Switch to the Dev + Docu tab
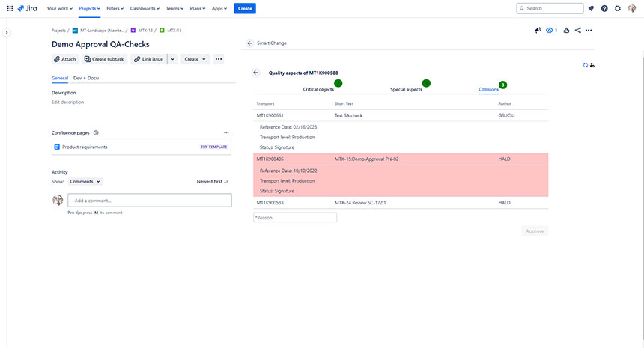This screenshot has width=644, height=348. coord(85,78)
